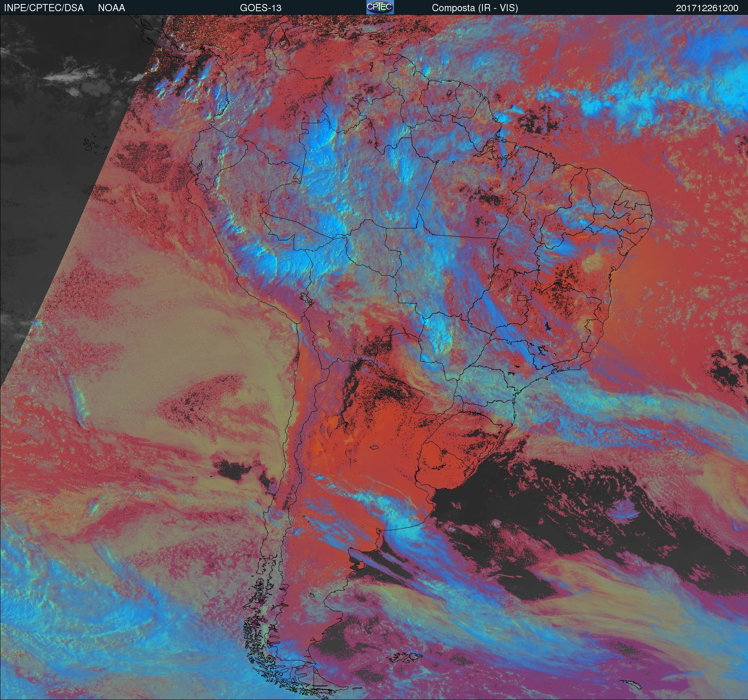748x700 pixels.
Task: Select the Composta (IR - VIS) title
Action: pos(475,8)
